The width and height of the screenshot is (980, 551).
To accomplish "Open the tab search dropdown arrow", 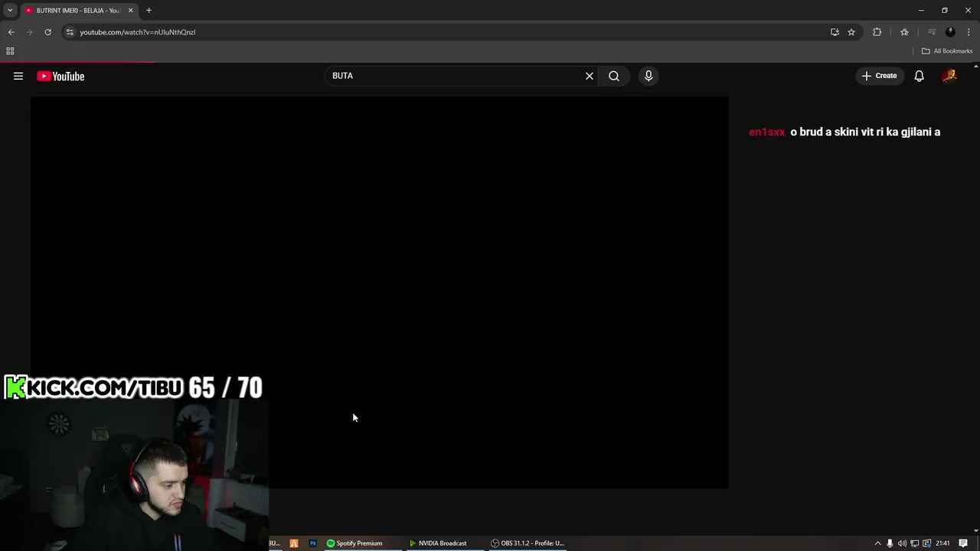I will click(x=10, y=10).
